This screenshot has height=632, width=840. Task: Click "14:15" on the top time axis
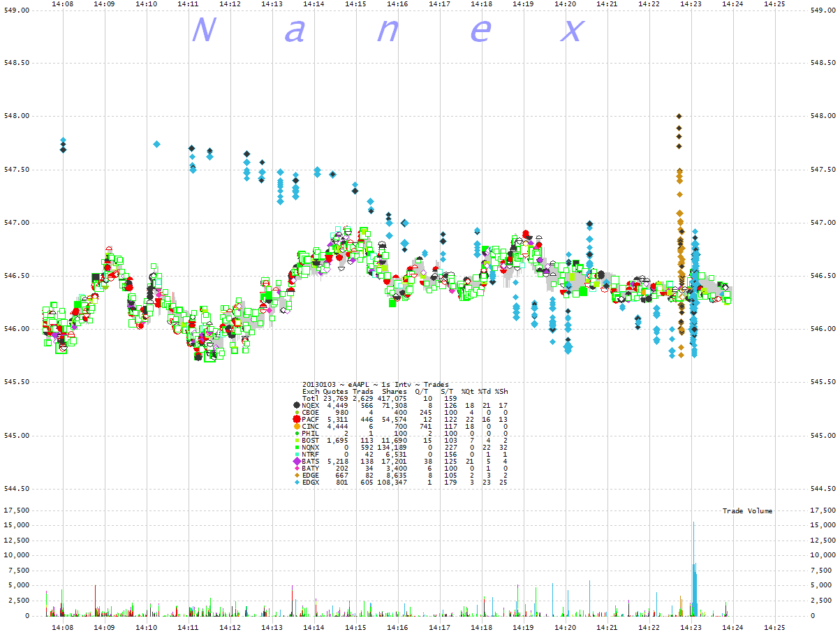click(356, 4)
